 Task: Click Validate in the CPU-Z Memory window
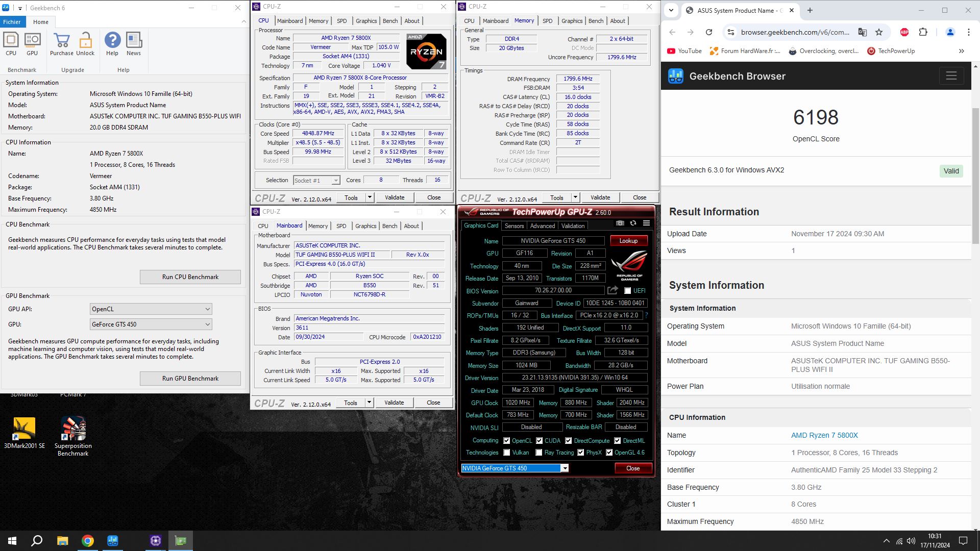click(x=600, y=197)
